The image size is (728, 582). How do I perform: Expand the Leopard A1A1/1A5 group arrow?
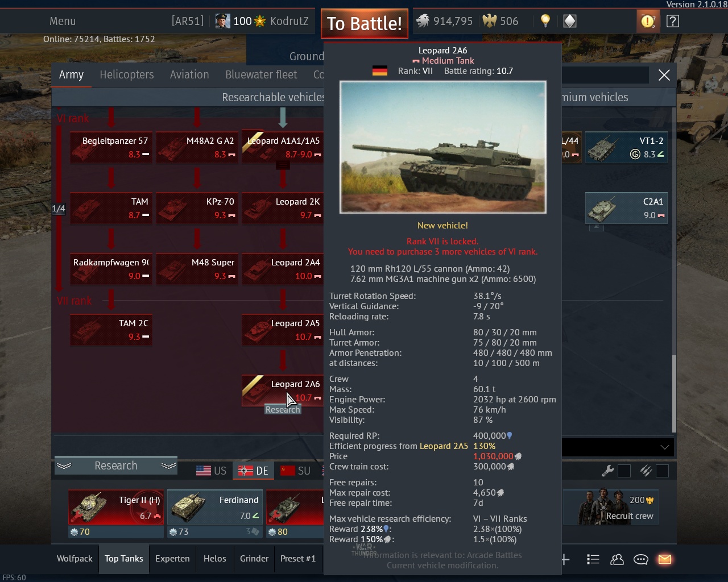click(x=283, y=165)
